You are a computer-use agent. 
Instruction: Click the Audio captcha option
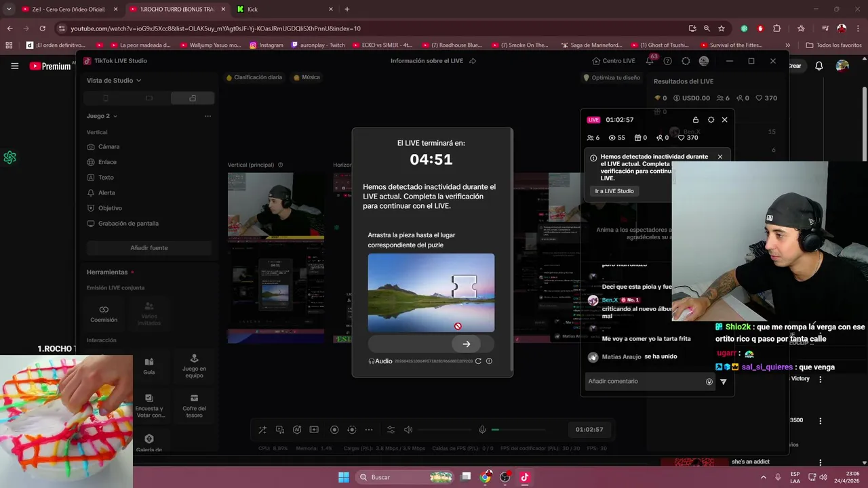click(380, 361)
